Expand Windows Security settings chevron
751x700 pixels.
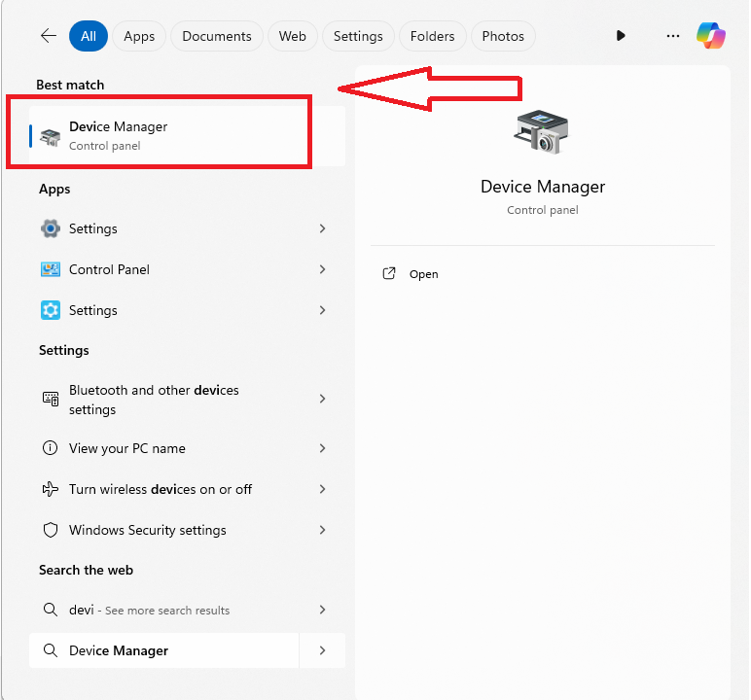(x=322, y=530)
